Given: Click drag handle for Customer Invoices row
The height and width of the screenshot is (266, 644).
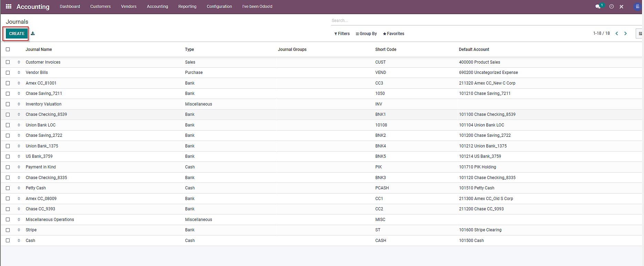Looking at the screenshot, I should pos(19,62).
